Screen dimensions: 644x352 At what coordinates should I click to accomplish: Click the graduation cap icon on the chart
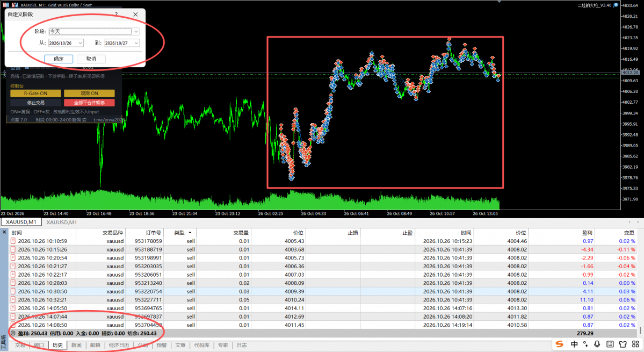[616, 5]
